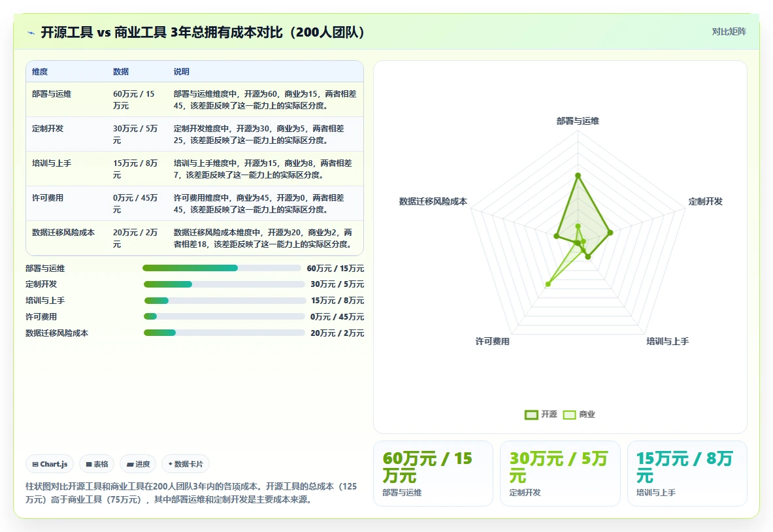
Task: Click the radar axis label 数据迁移风险成本
Action: 433,202
